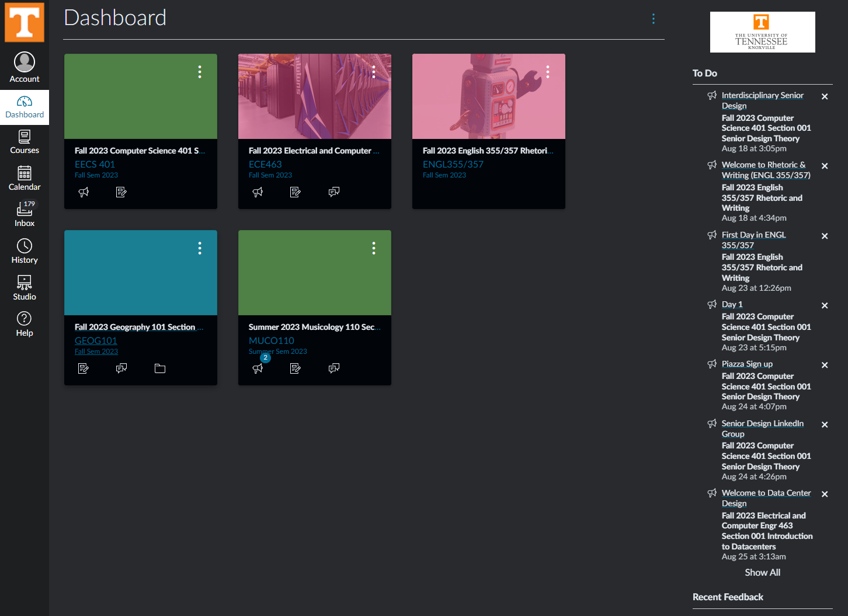848x616 pixels.
Task: Open the Calendar from the sidebar
Action: coord(24,177)
